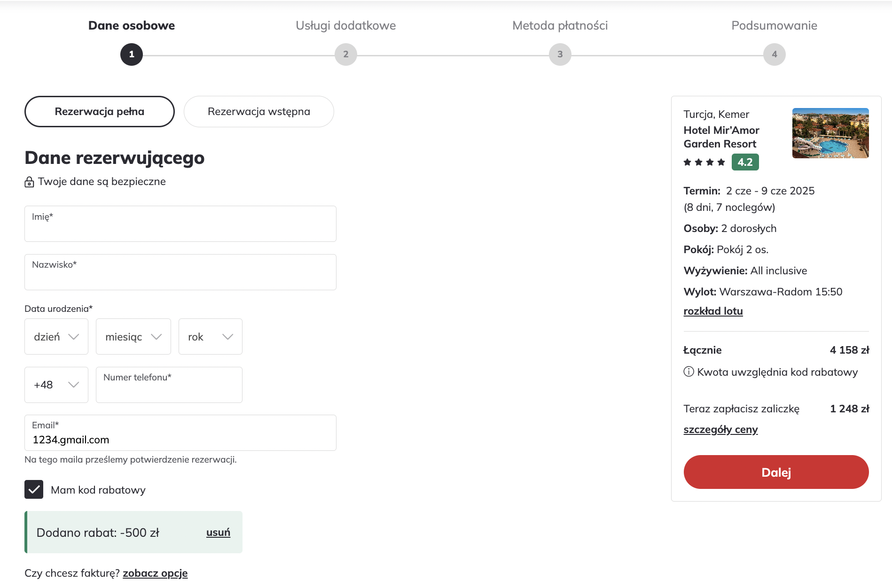Click step 2 circle in progress bar

346,54
